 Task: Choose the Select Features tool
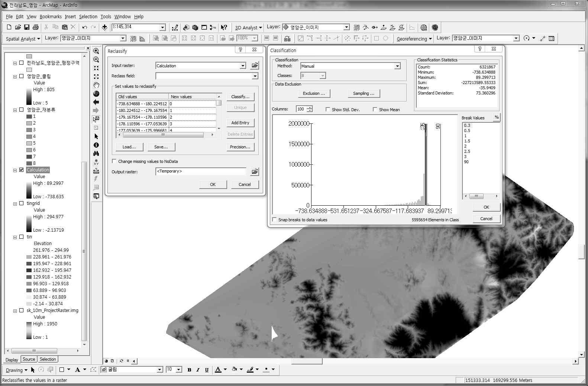96,119
